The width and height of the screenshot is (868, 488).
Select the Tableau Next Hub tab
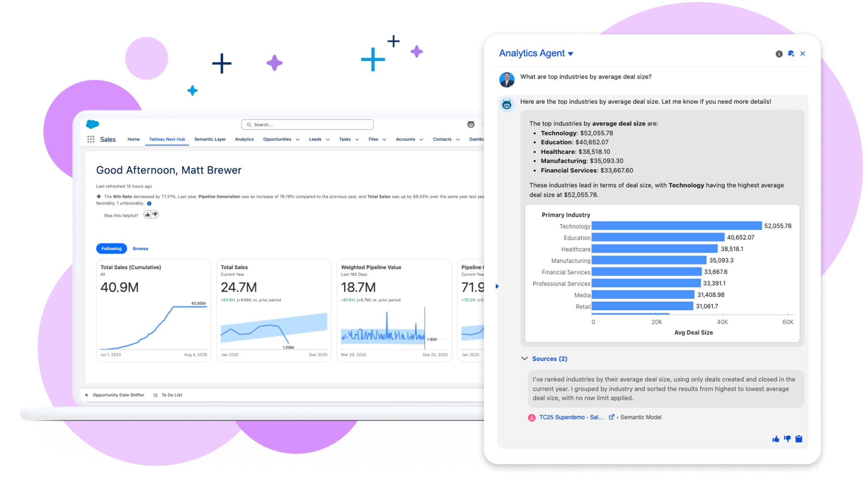[x=167, y=139]
